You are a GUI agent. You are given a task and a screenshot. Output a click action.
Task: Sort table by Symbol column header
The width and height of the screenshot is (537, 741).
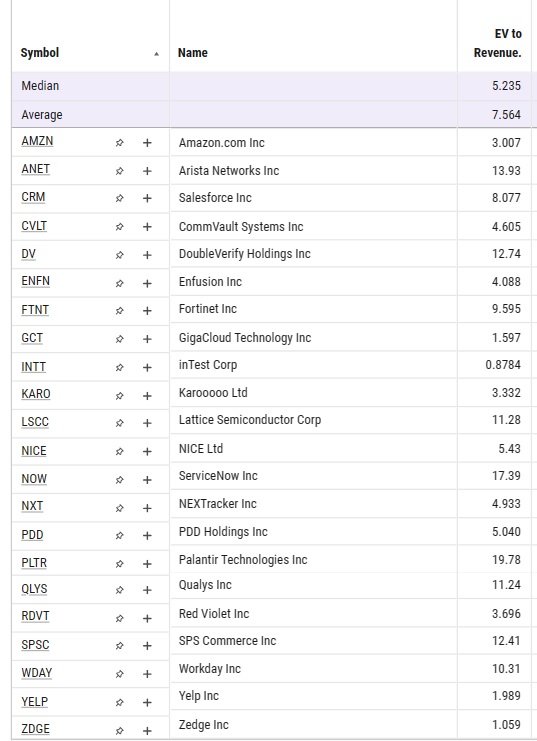point(40,52)
